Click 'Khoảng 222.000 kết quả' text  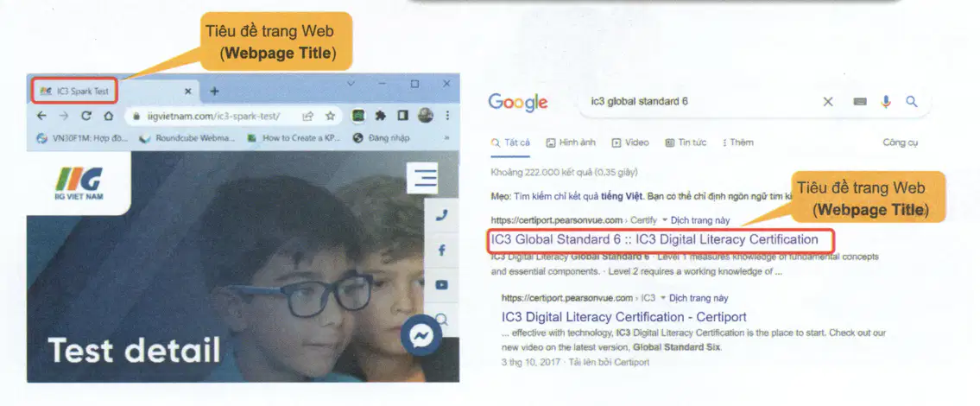pos(564,172)
